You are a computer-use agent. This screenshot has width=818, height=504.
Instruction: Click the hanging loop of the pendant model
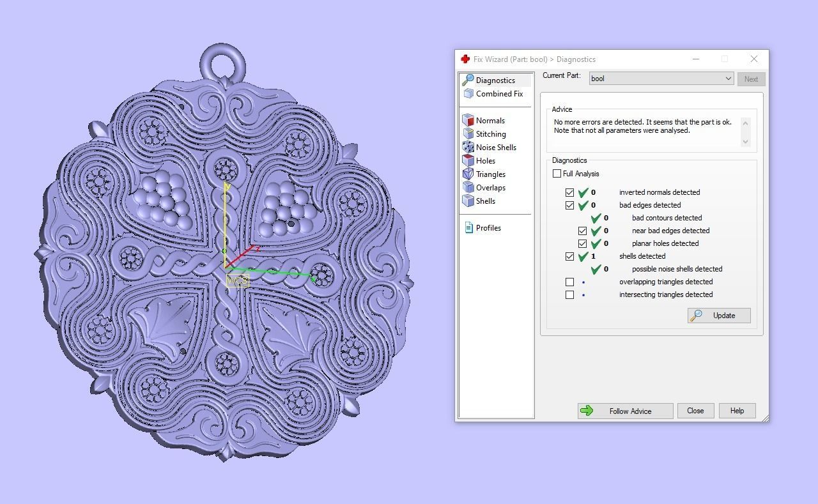pos(222,64)
